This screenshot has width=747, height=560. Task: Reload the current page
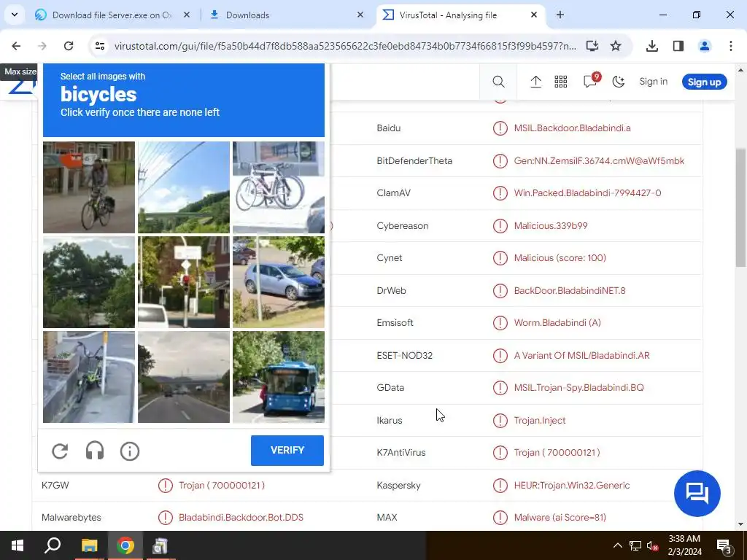69,46
